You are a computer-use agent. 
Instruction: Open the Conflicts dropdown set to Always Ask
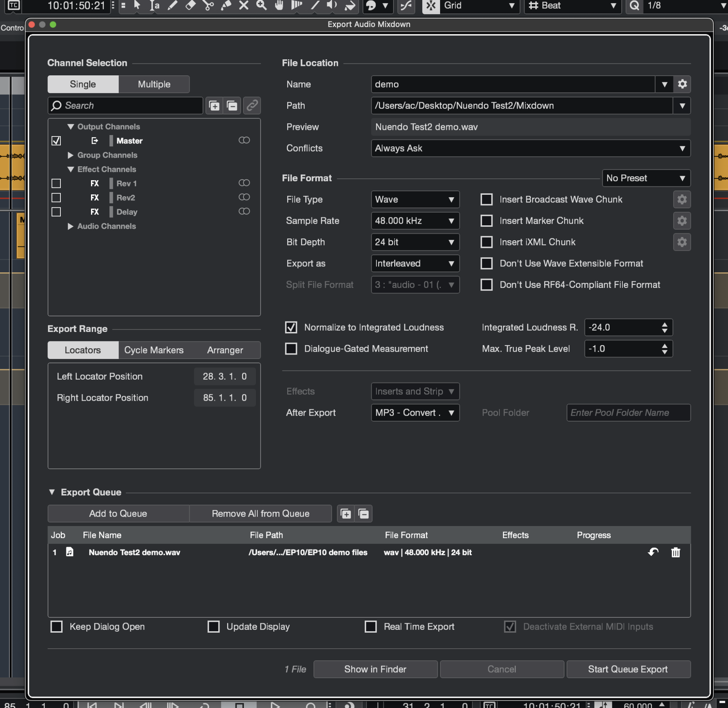click(x=530, y=148)
